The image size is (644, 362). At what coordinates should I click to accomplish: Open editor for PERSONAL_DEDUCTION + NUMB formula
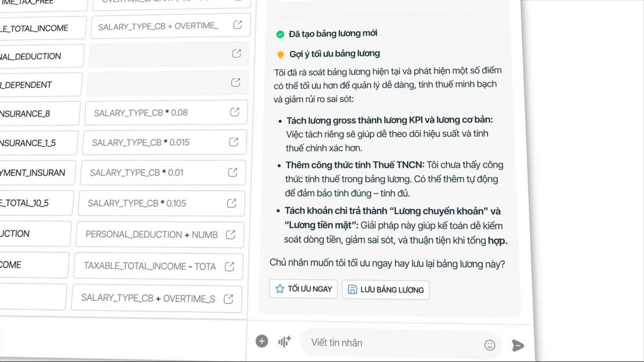click(230, 234)
